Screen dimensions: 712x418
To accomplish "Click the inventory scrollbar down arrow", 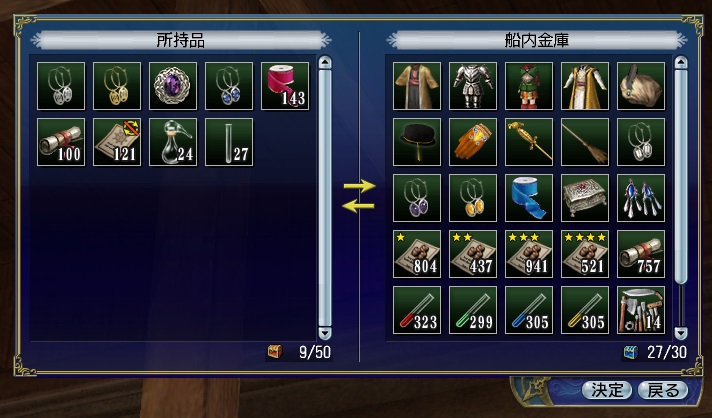I will point(325,334).
